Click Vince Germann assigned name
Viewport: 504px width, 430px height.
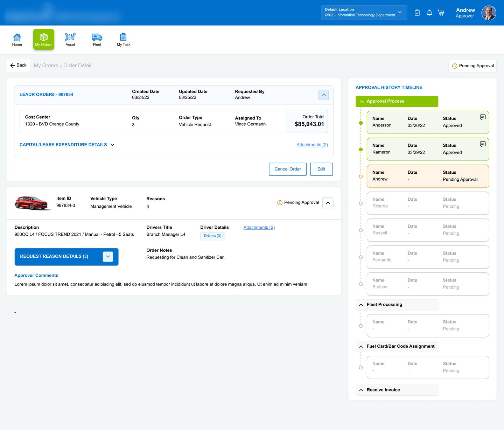[250, 124]
